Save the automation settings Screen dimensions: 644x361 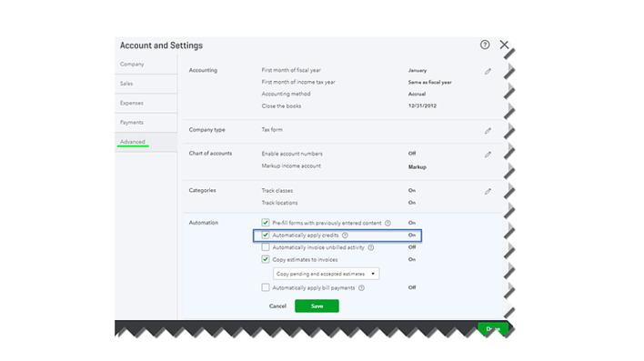317,306
